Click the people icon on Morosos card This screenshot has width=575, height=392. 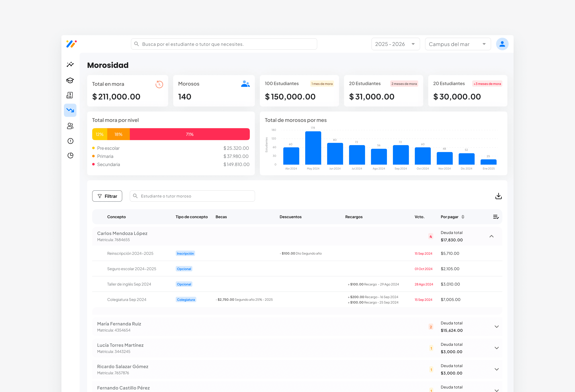245,84
